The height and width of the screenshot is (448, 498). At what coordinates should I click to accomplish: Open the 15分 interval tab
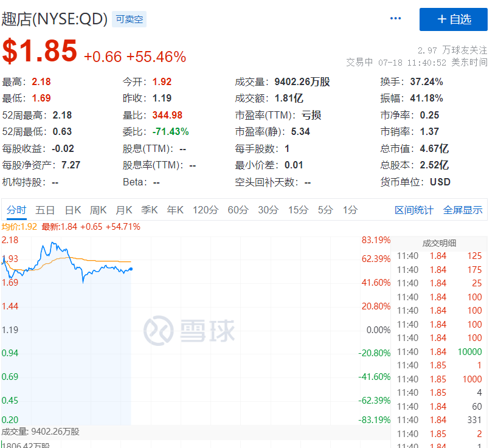(298, 210)
